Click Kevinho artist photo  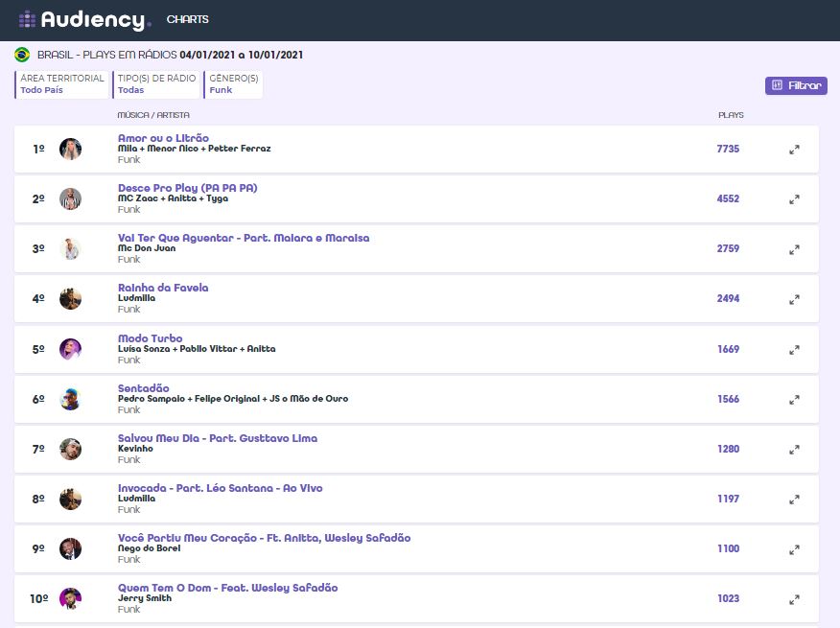coord(70,449)
